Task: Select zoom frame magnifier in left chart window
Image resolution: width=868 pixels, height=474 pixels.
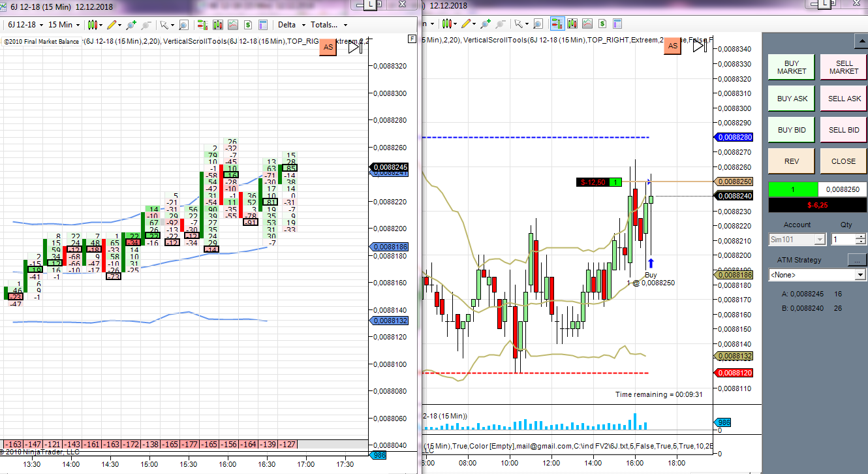Action: pos(183,25)
